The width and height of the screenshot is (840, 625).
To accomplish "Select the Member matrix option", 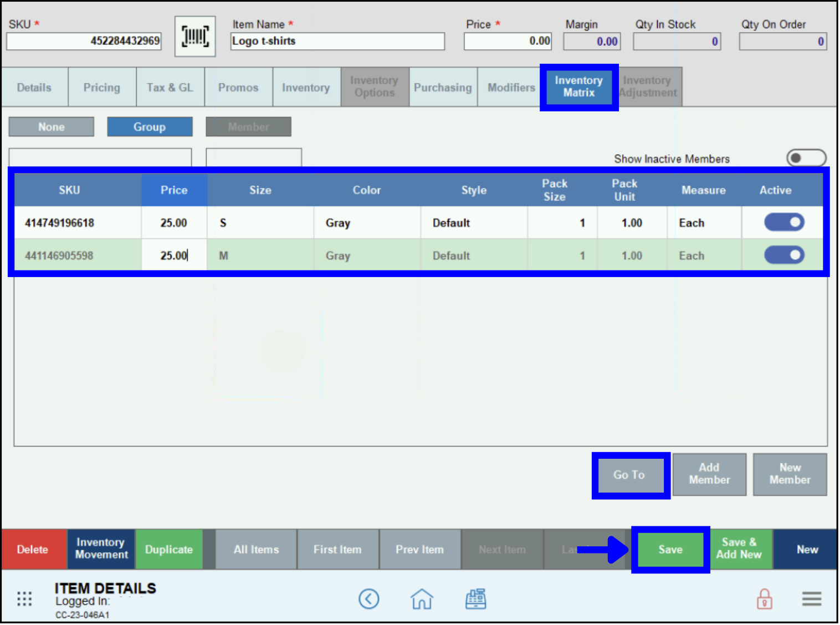I will (x=249, y=127).
